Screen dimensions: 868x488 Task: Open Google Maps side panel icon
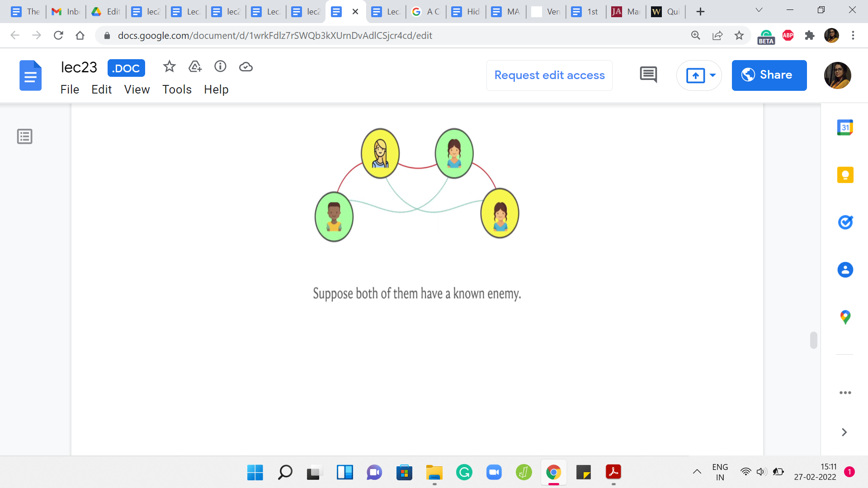[x=845, y=317]
